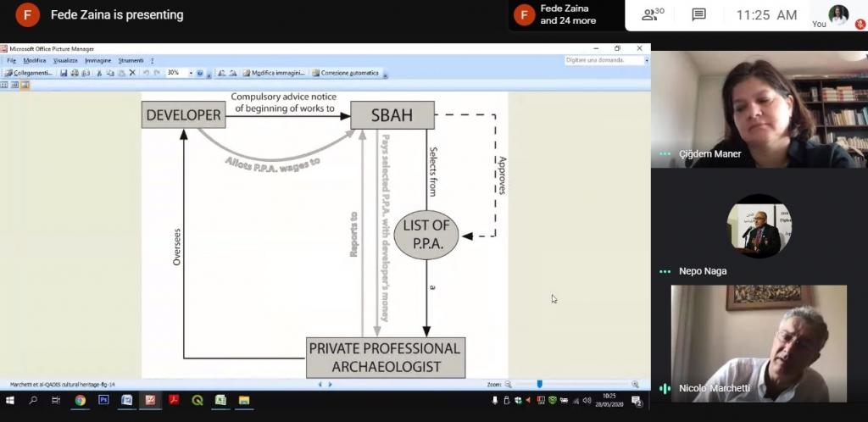Click the Print icon in toolbar
The width and height of the screenshot is (868, 422).
(x=75, y=73)
